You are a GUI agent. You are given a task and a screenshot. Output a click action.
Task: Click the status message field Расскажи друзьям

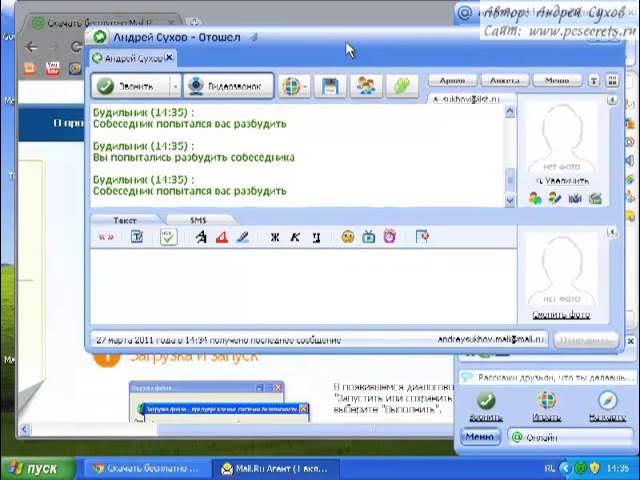547,378
